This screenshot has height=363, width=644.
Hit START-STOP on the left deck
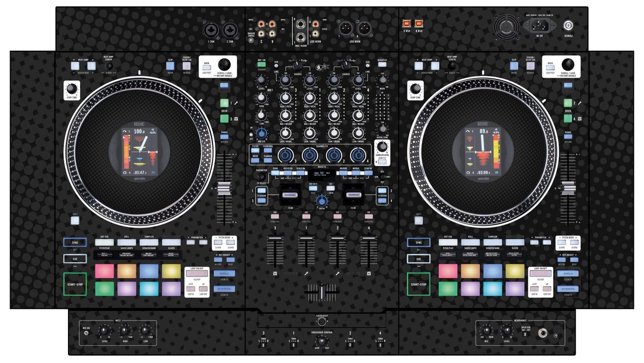click(x=74, y=284)
